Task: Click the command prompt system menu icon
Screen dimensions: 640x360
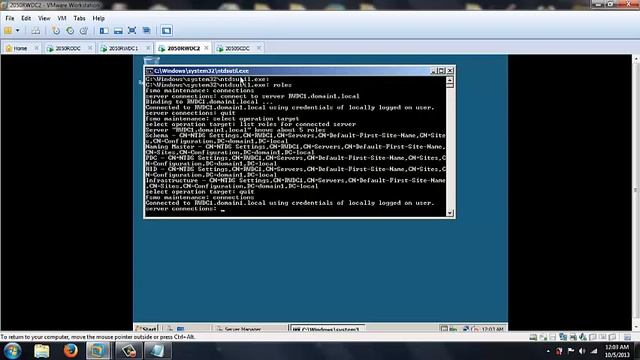Action: click(149, 71)
